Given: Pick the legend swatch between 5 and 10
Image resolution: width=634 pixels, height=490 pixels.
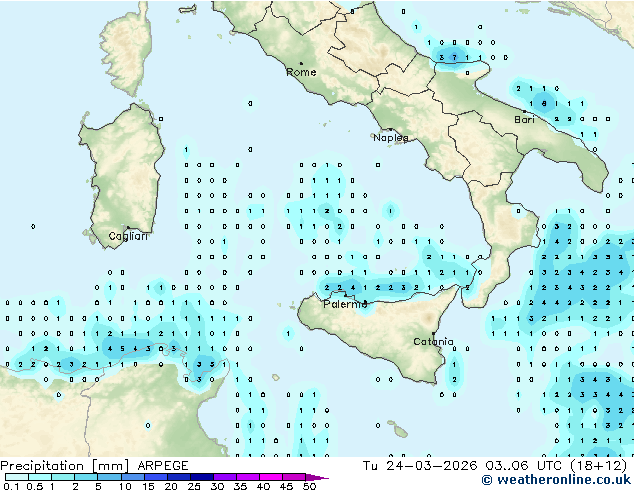Looking at the screenshot, I should tap(109, 477).
